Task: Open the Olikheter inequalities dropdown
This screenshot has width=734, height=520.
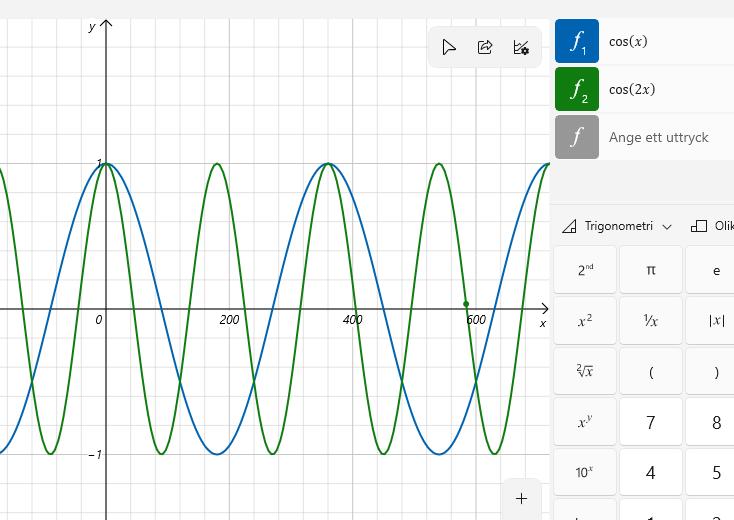Action: click(x=713, y=226)
